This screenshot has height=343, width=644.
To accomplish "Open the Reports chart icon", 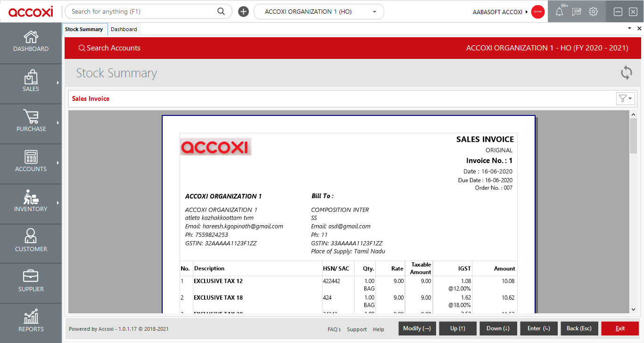I will tap(31, 316).
